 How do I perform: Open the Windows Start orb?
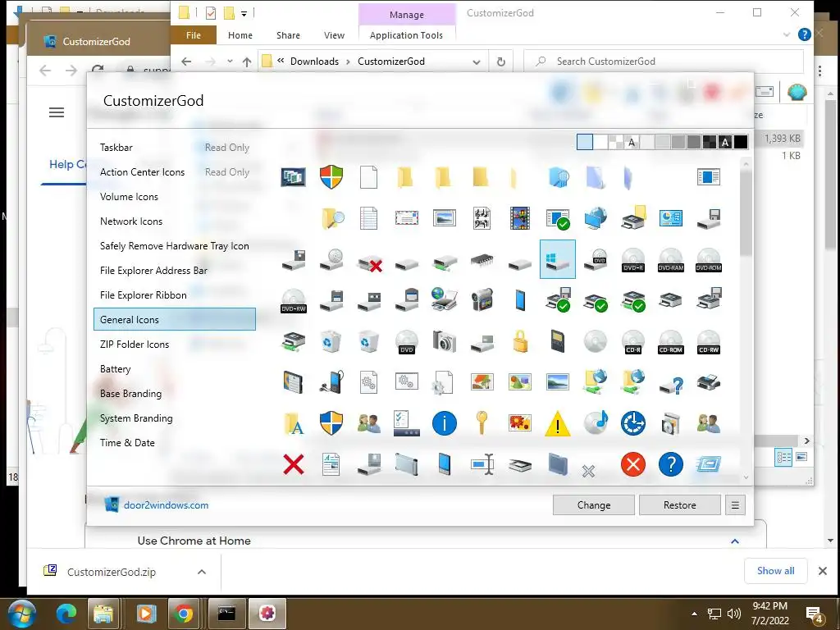tap(22, 614)
